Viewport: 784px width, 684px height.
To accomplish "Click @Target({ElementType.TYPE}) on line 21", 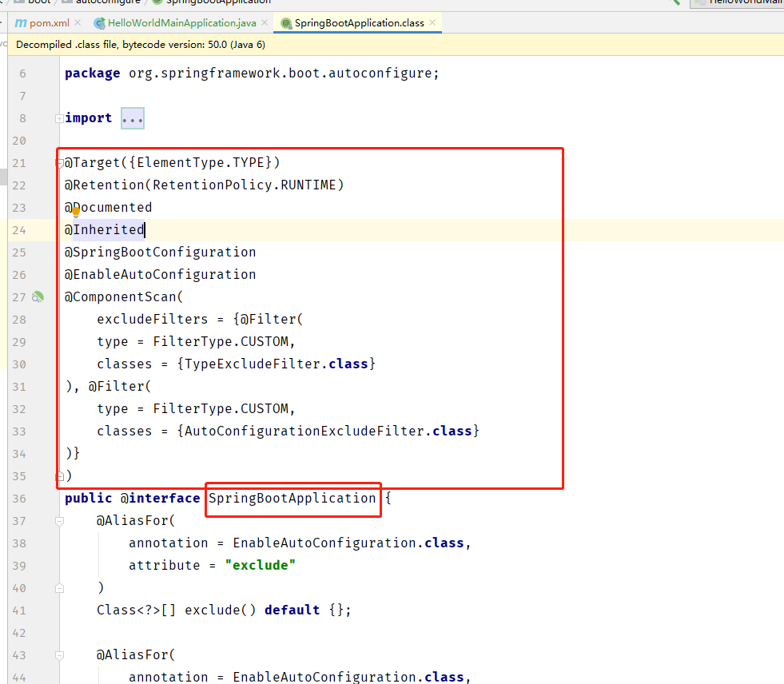I will pyautogui.click(x=172, y=163).
